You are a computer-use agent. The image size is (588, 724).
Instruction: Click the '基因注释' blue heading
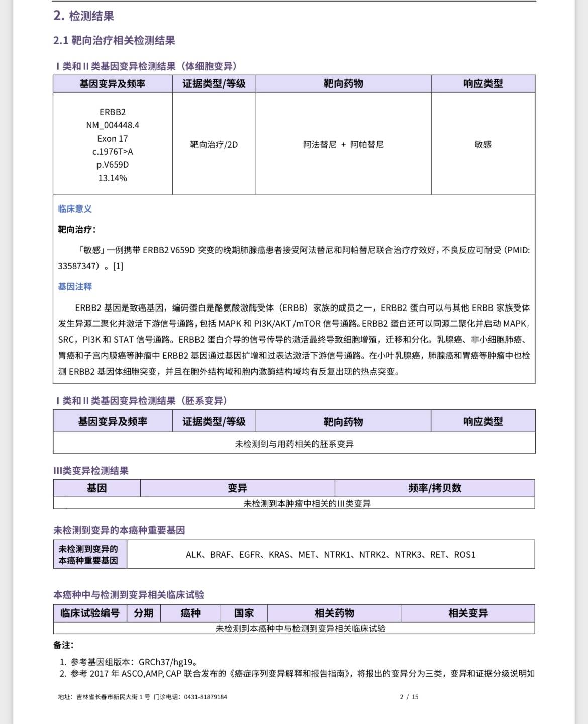pos(75,287)
